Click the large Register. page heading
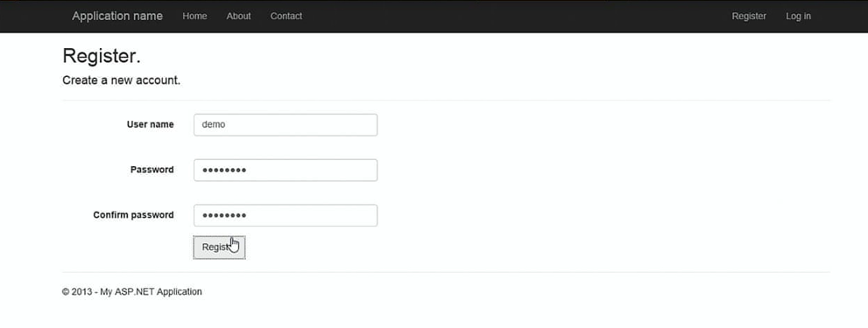This screenshot has height=328, width=868. point(102,57)
